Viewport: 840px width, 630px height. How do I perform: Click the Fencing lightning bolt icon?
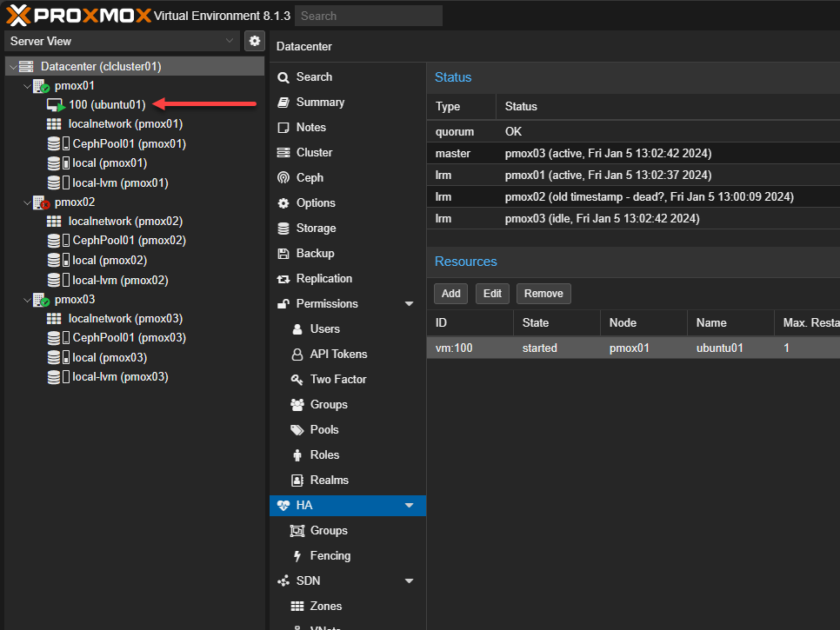(297, 555)
